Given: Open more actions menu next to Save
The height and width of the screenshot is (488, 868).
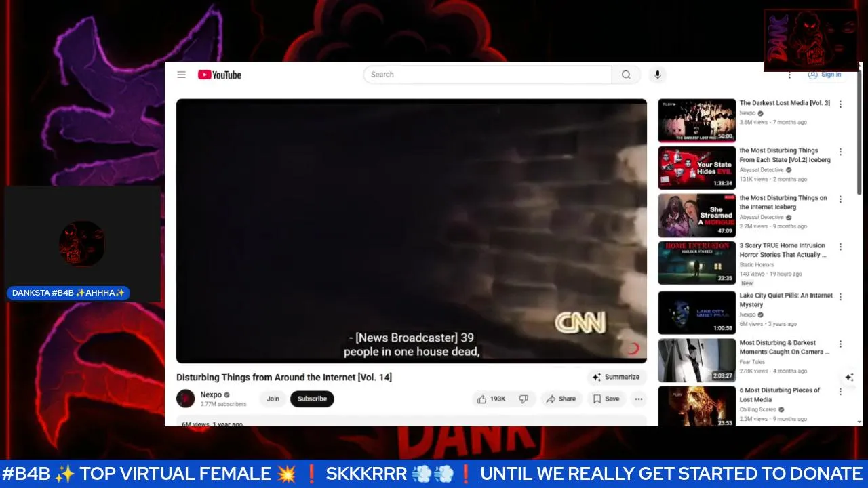Looking at the screenshot, I should pyautogui.click(x=638, y=399).
